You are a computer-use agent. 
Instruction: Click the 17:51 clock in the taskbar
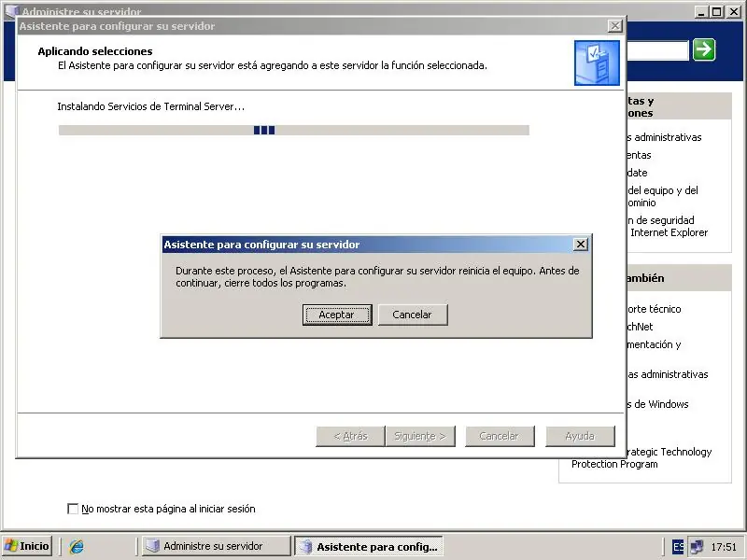pyautogui.click(x=724, y=547)
